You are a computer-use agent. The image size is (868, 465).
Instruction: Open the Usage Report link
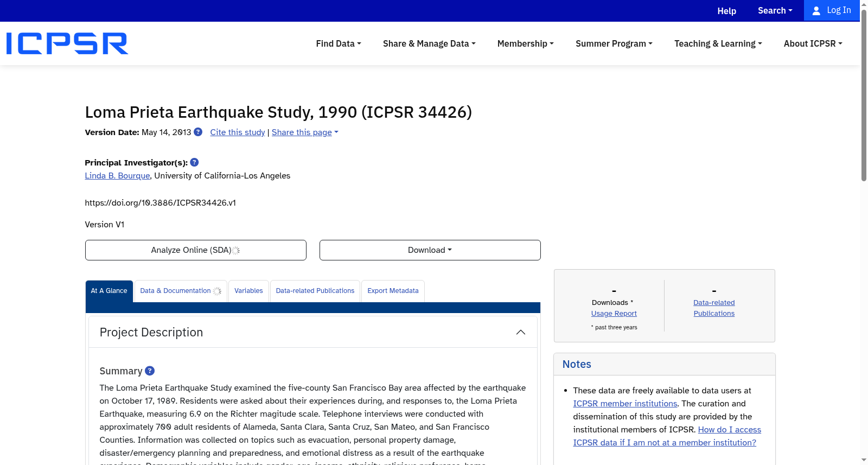pyautogui.click(x=614, y=314)
